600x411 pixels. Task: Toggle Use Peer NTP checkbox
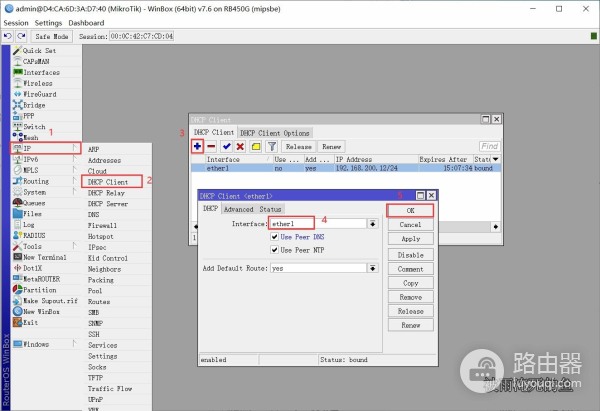pos(274,250)
